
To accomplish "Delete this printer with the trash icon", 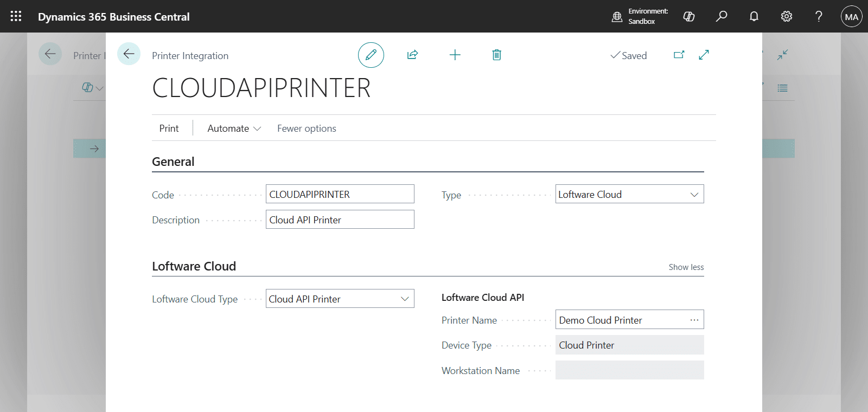I will pyautogui.click(x=496, y=55).
